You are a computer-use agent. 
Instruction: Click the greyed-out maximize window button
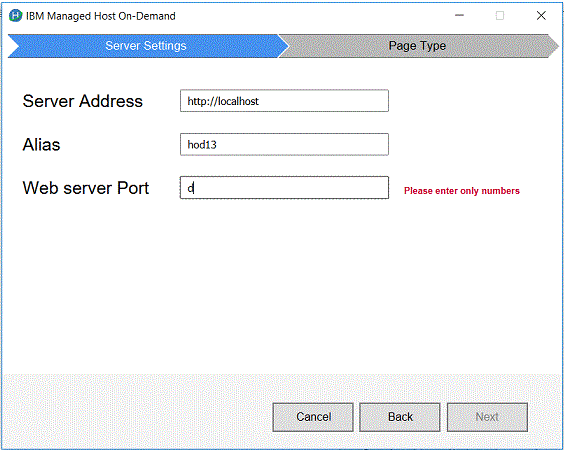tap(500, 15)
